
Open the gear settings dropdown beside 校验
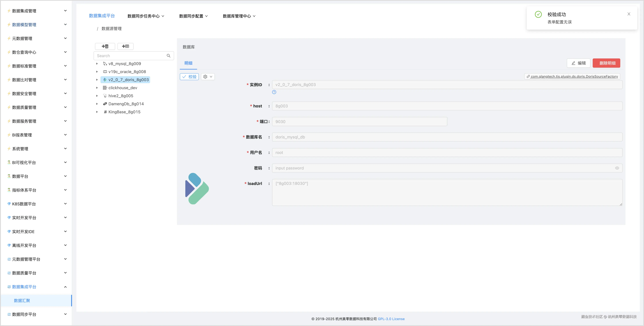coord(208,77)
